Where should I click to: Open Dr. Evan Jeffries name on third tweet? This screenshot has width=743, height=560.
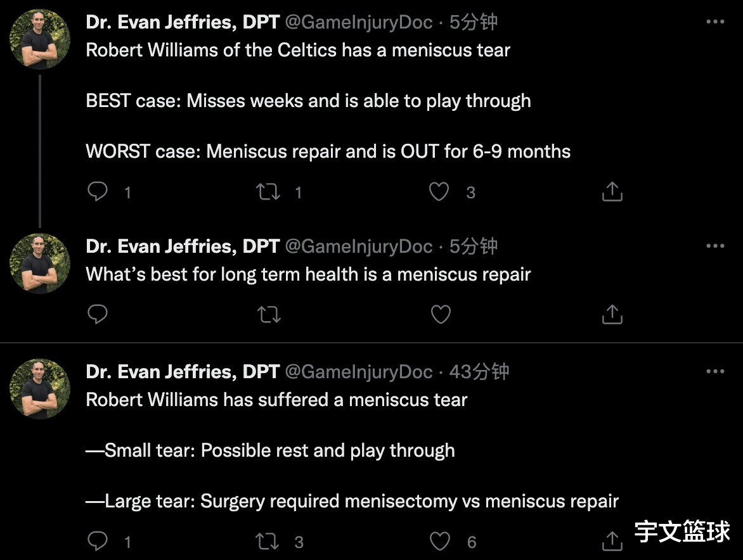(183, 372)
